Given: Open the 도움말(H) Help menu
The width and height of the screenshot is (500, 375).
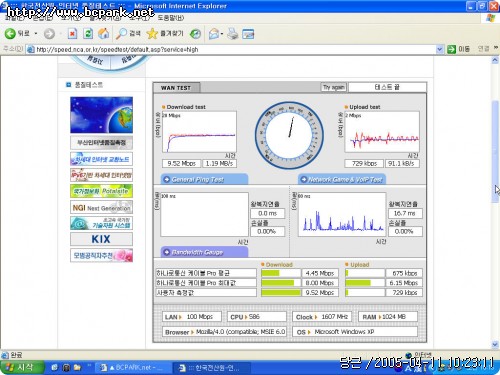Looking at the screenshot, I should 171,18.
